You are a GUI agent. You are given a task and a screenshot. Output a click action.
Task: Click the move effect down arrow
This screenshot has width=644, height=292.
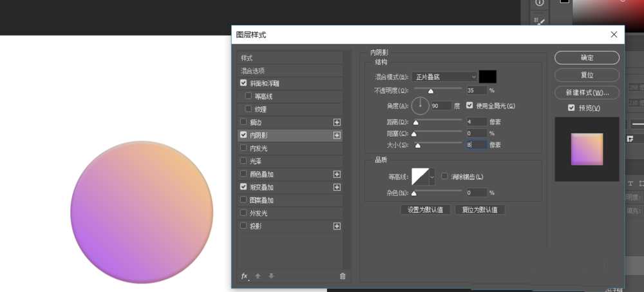click(271, 276)
